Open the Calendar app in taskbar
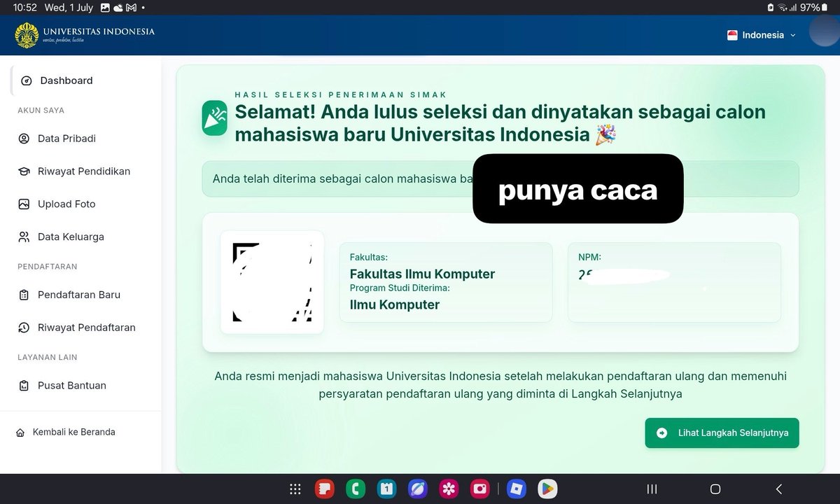This screenshot has height=504, width=840. (386, 489)
